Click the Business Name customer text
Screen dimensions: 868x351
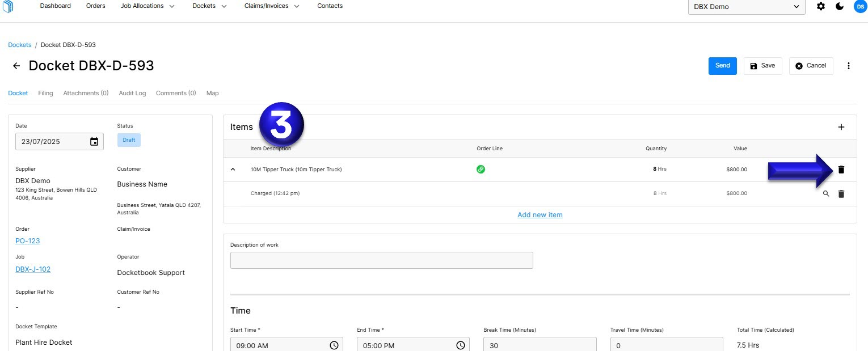coord(142,184)
